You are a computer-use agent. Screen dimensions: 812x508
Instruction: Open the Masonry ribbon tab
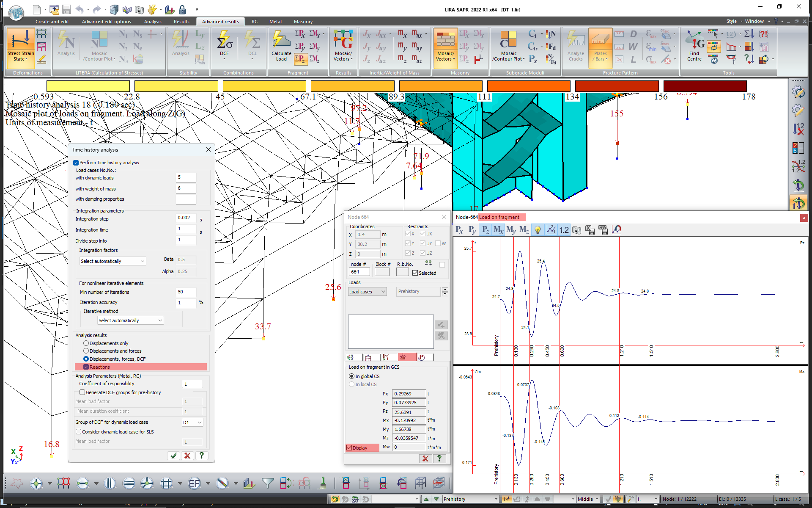click(x=303, y=22)
